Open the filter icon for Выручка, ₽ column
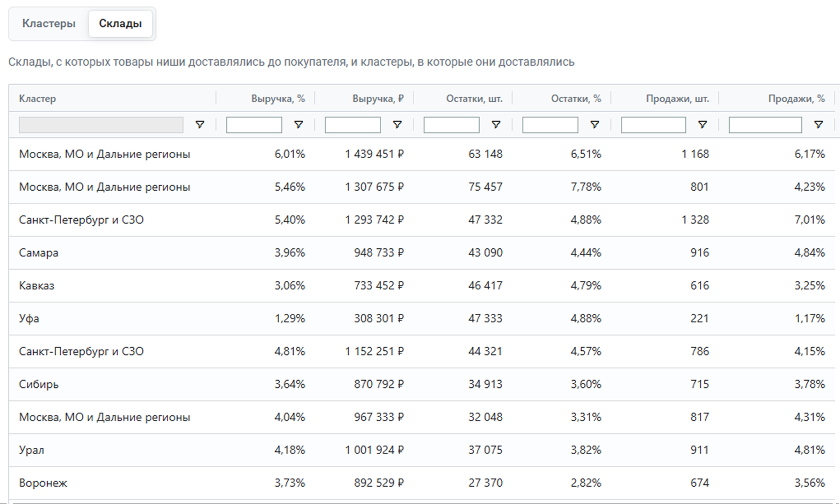840x504 pixels. coord(397,125)
